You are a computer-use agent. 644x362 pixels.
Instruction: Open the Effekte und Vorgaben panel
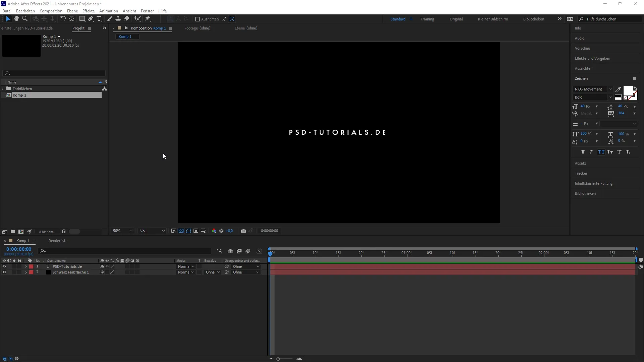592,58
